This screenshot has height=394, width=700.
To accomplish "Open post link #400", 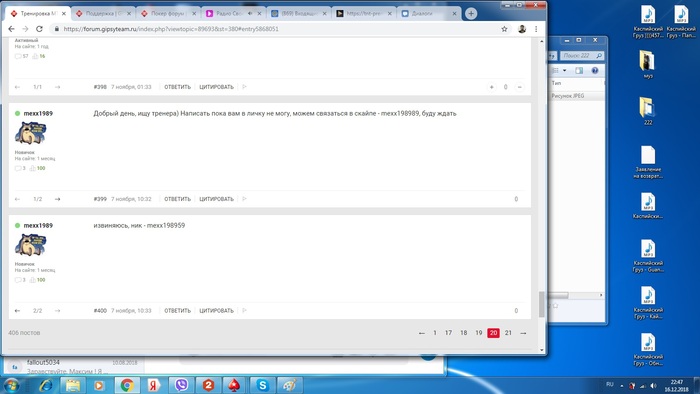I will click(x=100, y=311).
